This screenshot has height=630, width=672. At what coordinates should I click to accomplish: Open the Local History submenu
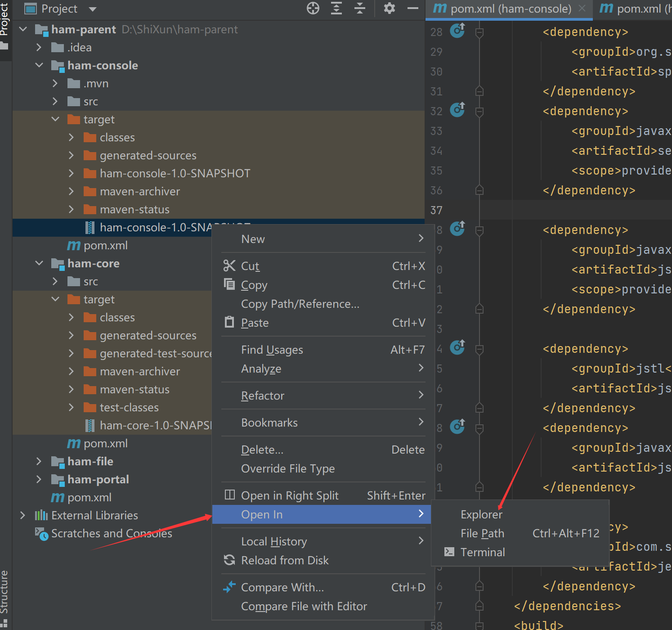pos(323,541)
